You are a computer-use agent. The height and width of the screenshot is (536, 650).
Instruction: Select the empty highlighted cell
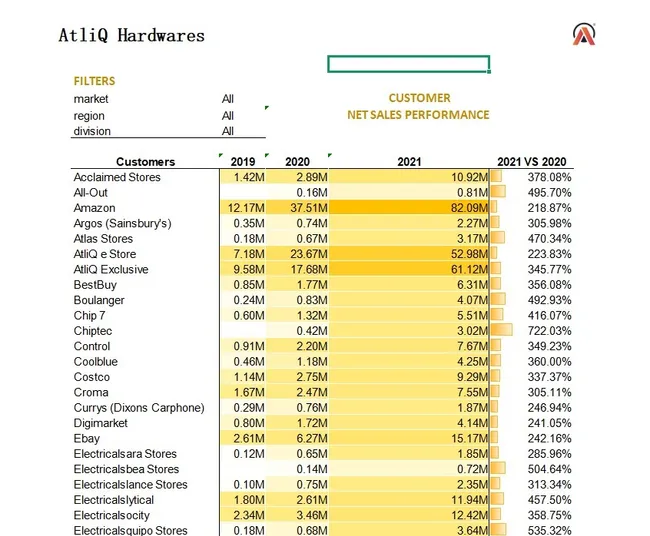coord(409,64)
